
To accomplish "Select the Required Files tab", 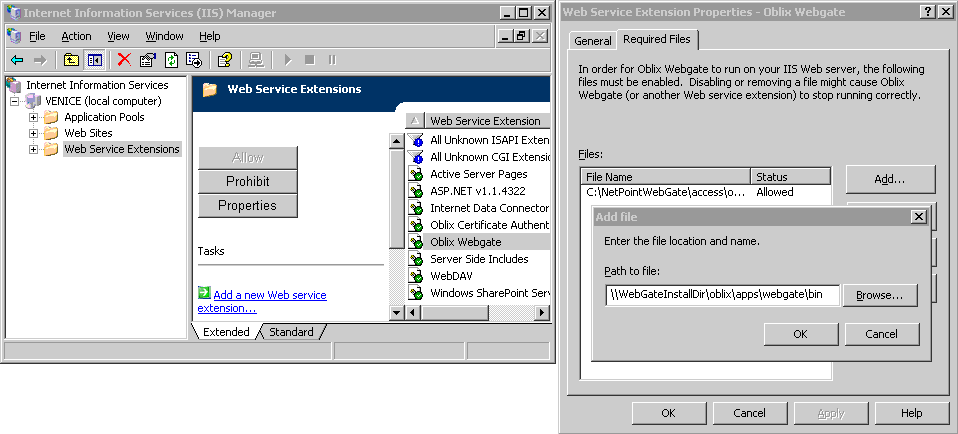I will point(657,39).
